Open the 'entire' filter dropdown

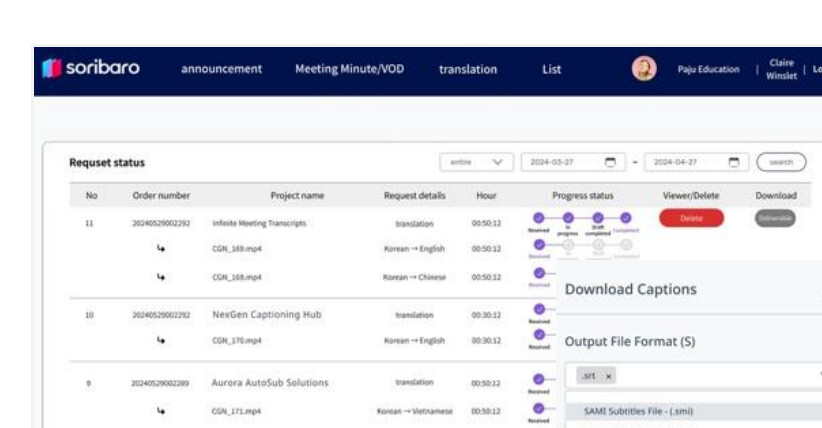477,162
